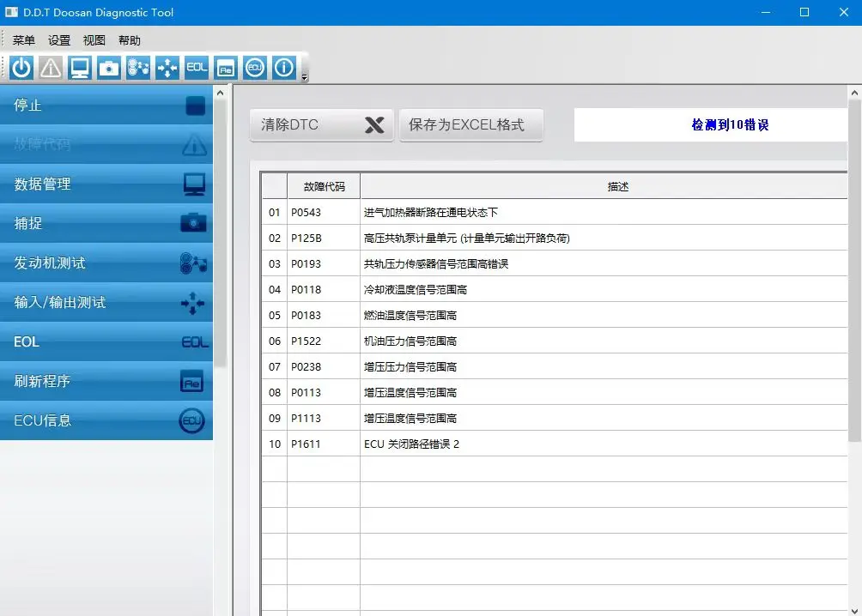Image resolution: width=862 pixels, height=616 pixels.
Task: Select fault code P1611 cell
Action: coord(324,444)
